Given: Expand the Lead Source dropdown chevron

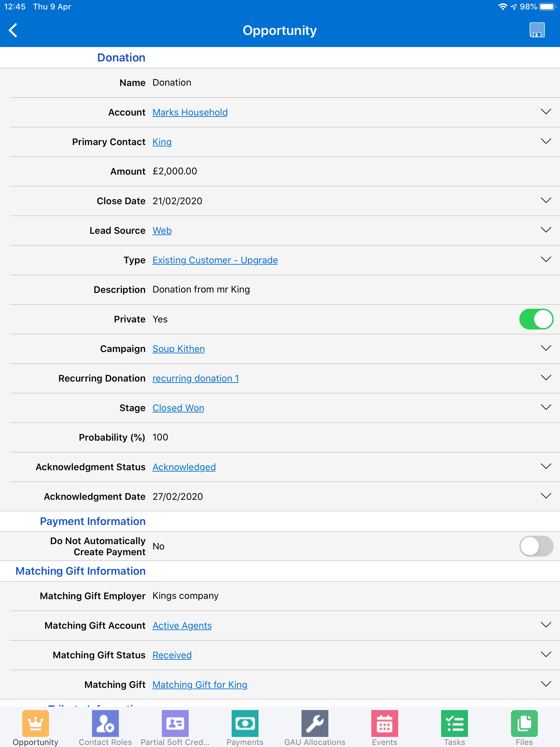Looking at the screenshot, I should click(546, 230).
